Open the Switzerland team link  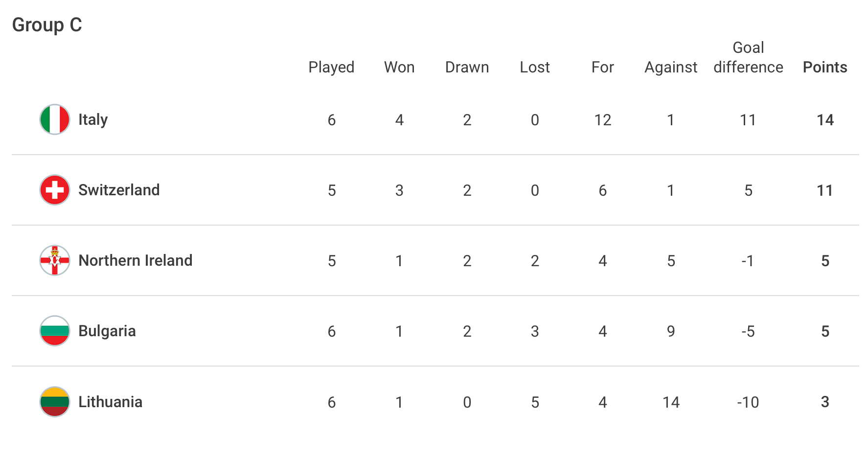pyautogui.click(x=119, y=190)
